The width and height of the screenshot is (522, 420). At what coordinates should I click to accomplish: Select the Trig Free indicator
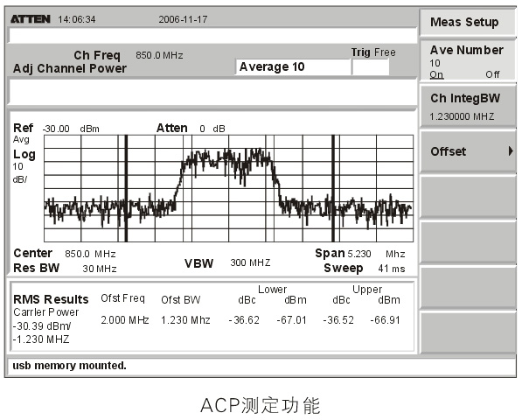[373, 52]
